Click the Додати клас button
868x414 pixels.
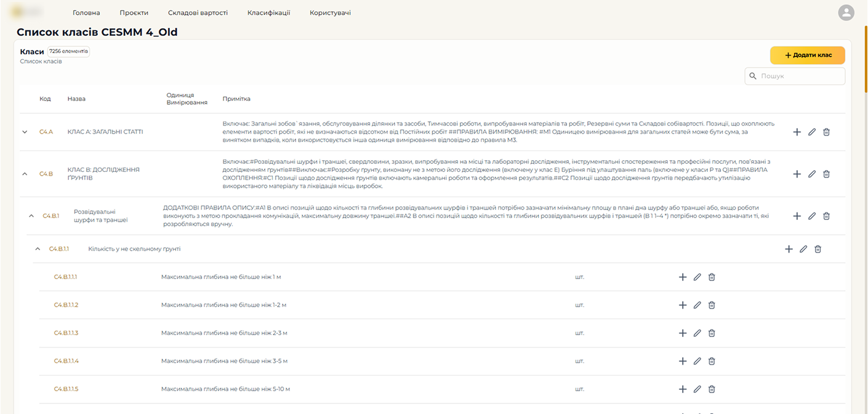tap(807, 55)
